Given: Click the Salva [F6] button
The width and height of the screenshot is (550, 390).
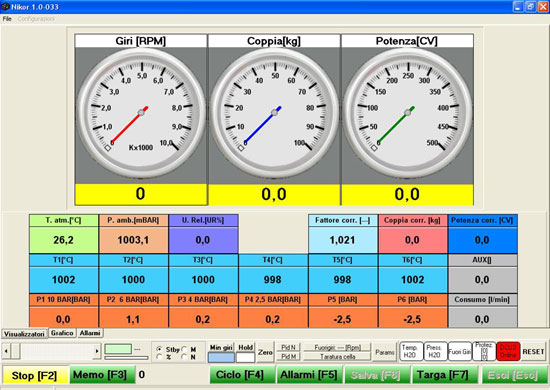Looking at the screenshot, I should pos(377,375).
